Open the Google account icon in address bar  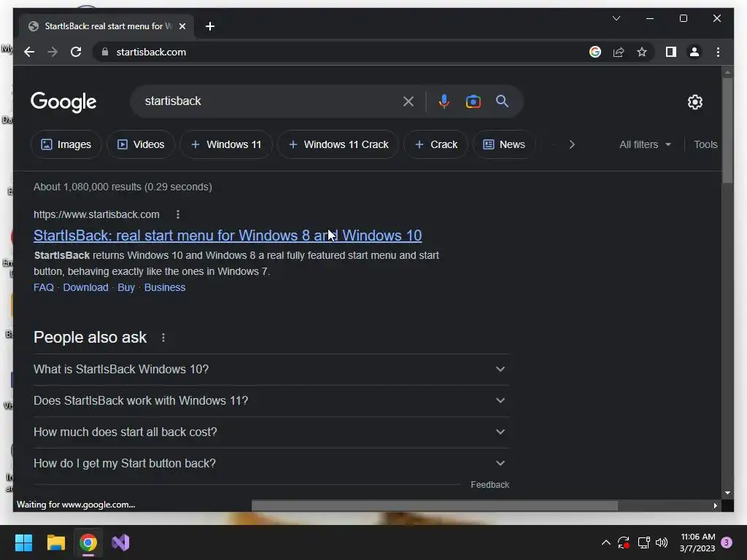595,52
